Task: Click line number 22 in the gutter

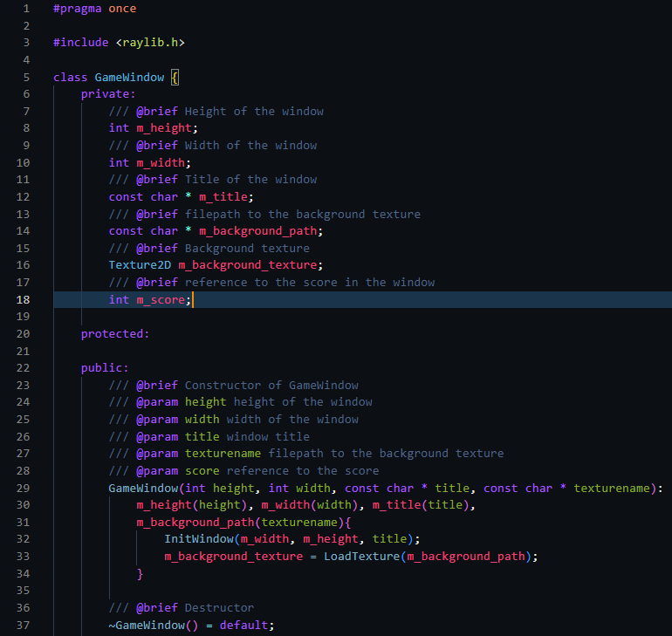Action: tap(24, 368)
